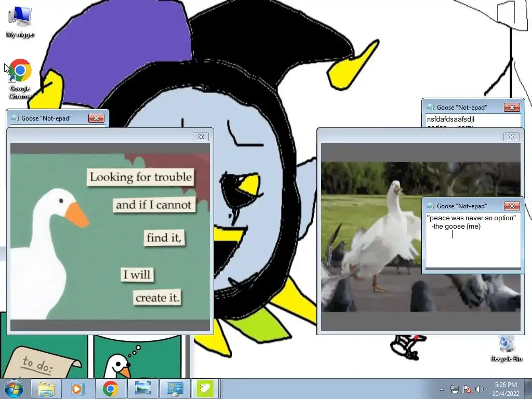Click the Desktop Goose taskbar button

click(206, 389)
